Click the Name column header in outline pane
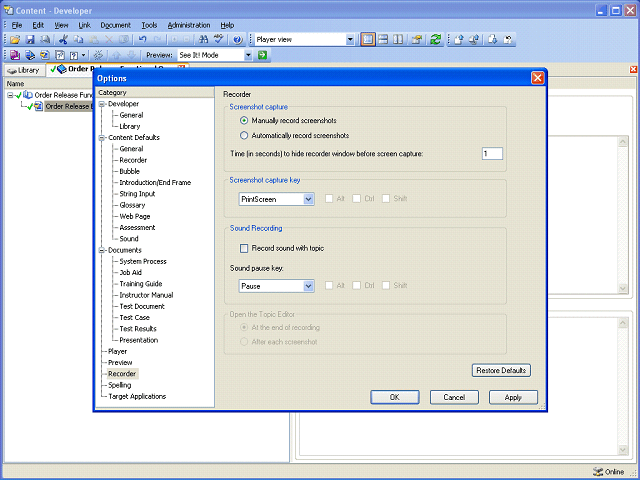Screen dimensions: 640x480 (49, 84)
